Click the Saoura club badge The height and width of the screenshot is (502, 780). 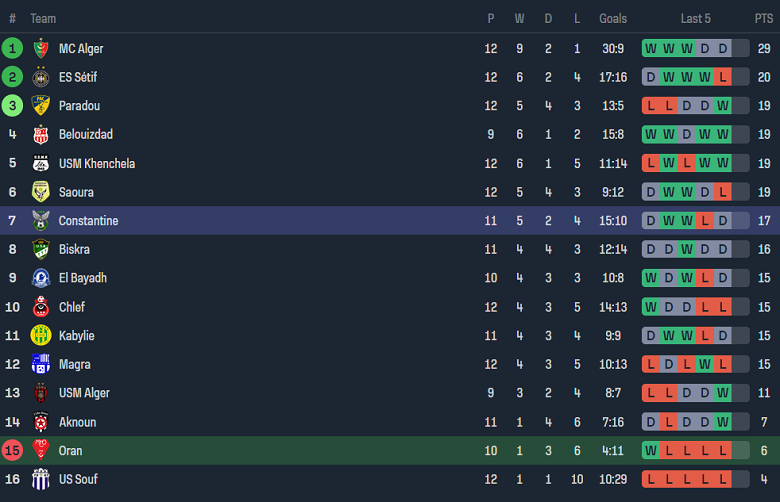click(41, 192)
